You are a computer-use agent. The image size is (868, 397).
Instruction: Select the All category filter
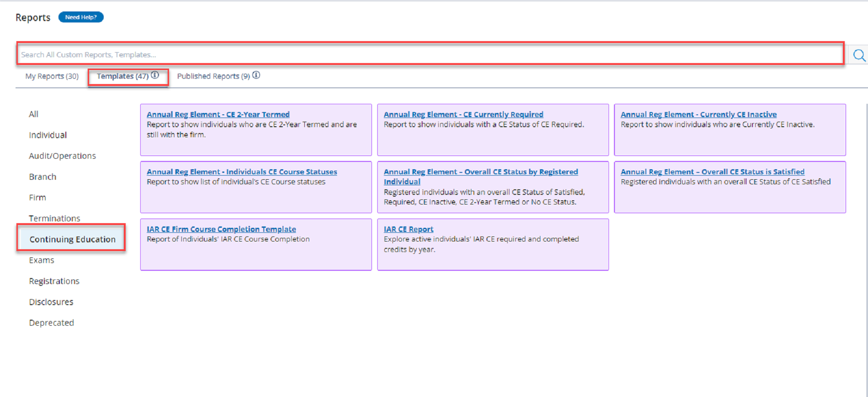(34, 114)
